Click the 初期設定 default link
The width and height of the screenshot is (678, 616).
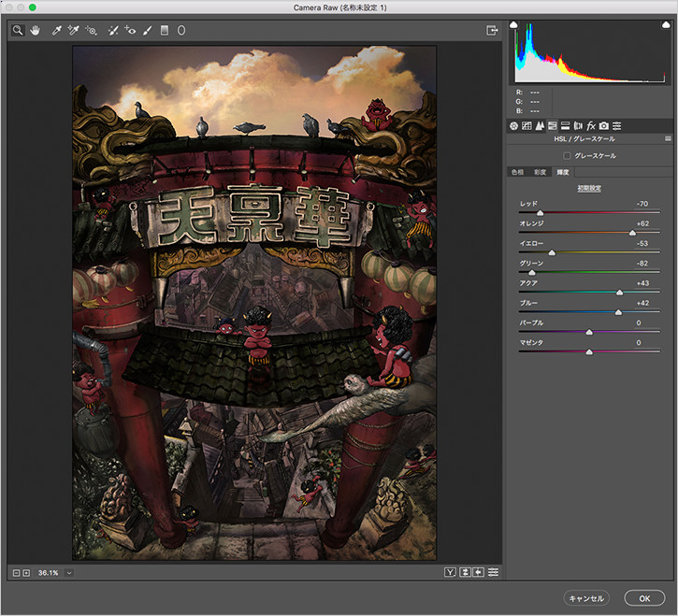(589, 189)
